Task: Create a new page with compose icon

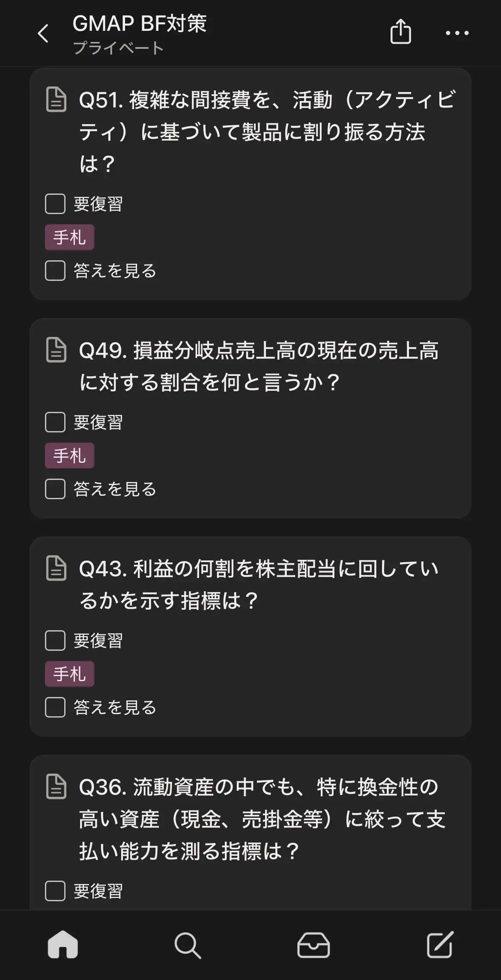Action: click(x=440, y=944)
